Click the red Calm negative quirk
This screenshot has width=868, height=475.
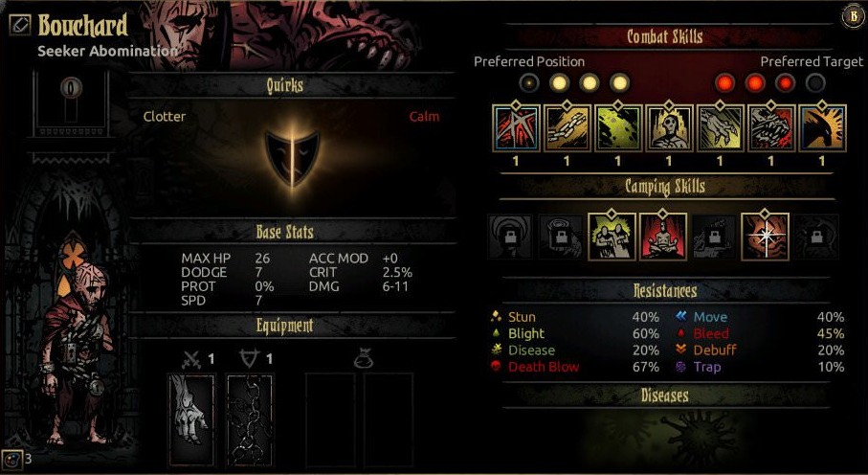coord(424,117)
